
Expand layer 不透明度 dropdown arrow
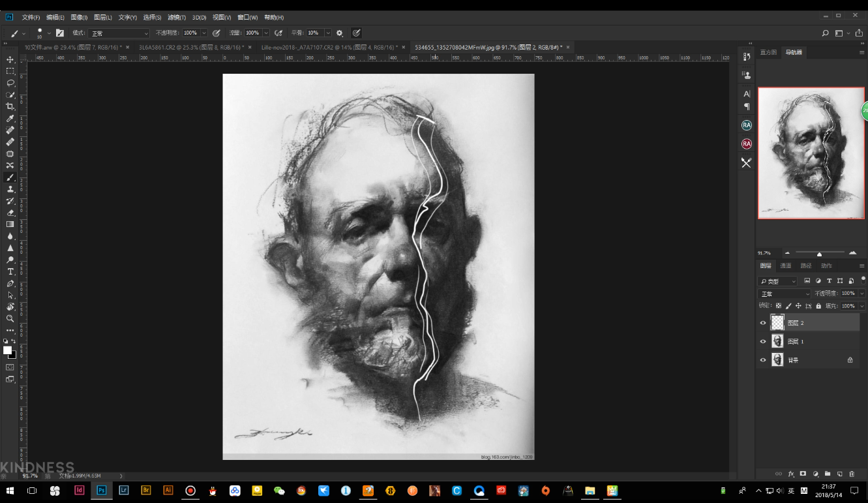862,294
